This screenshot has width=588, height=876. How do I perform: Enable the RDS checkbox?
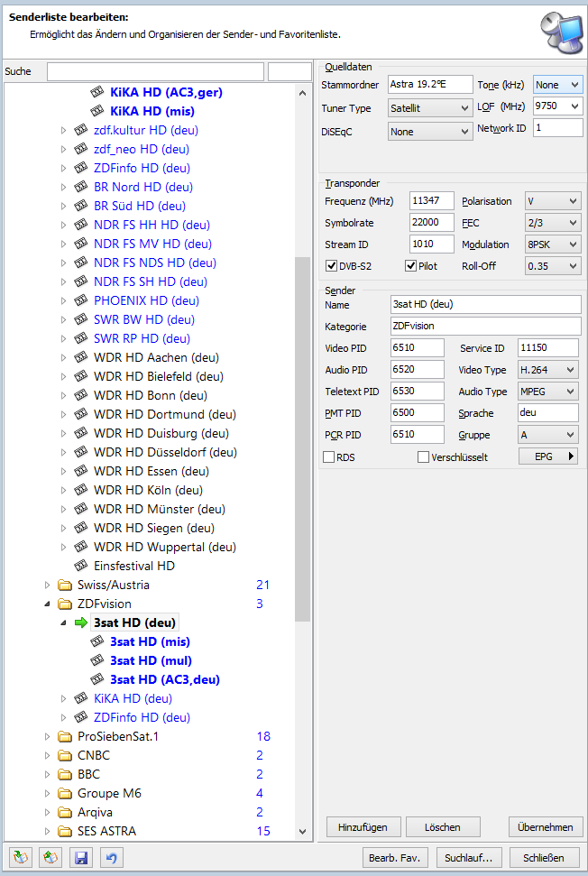pyautogui.click(x=329, y=457)
